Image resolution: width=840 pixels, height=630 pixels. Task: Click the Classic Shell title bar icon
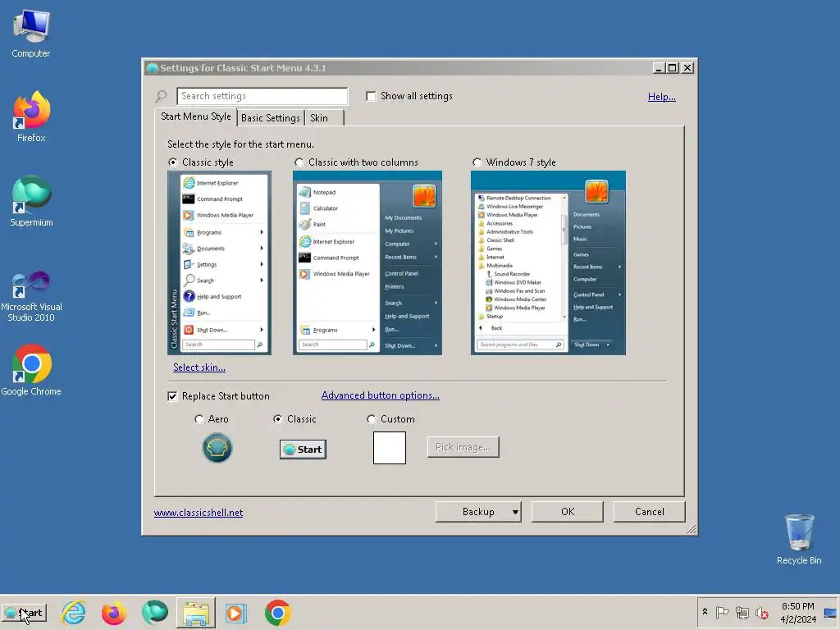(x=152, y=68)
